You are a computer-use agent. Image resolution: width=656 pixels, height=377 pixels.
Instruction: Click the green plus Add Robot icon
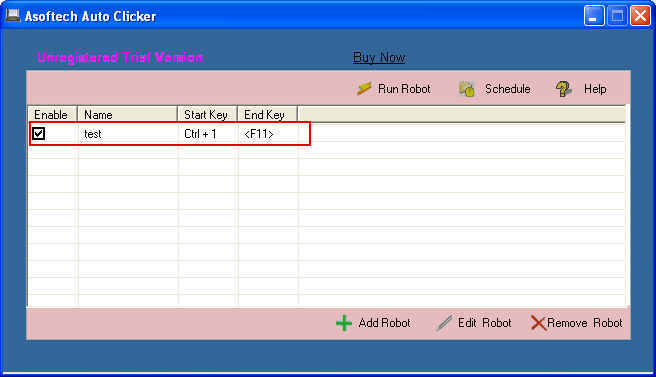click(x=344, y=323)
